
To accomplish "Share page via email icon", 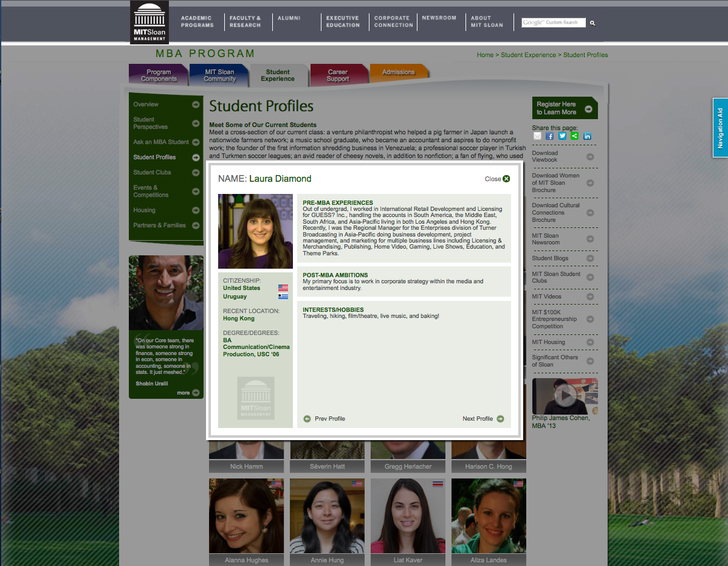I will pos(537,136).
